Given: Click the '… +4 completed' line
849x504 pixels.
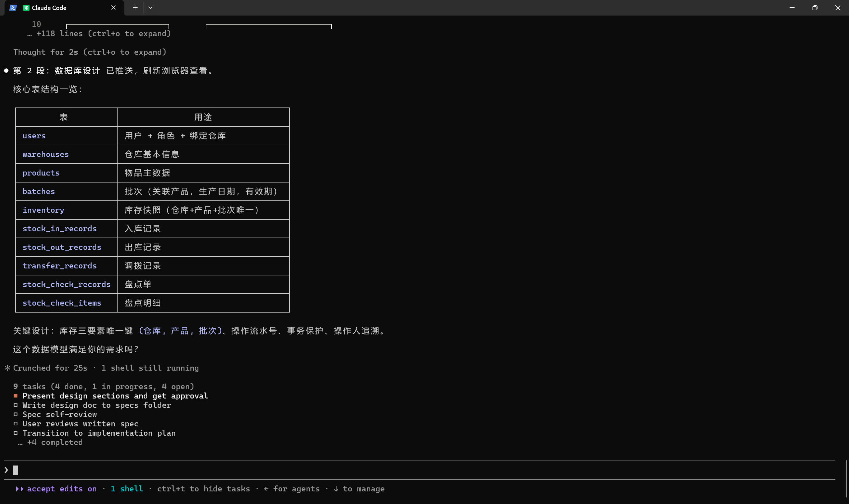Looking at the screenshot, I should coord(50,443).
